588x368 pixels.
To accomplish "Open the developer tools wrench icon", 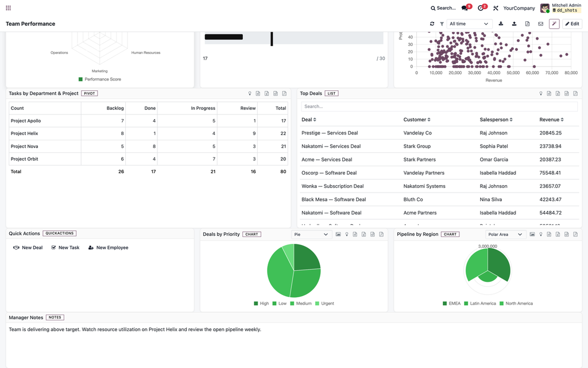I will pos(496,8).
